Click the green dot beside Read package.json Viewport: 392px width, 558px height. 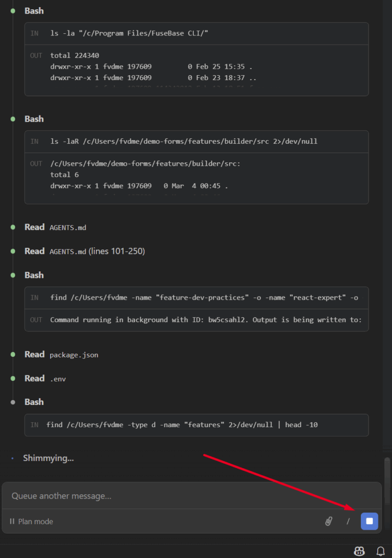point(13,354)
